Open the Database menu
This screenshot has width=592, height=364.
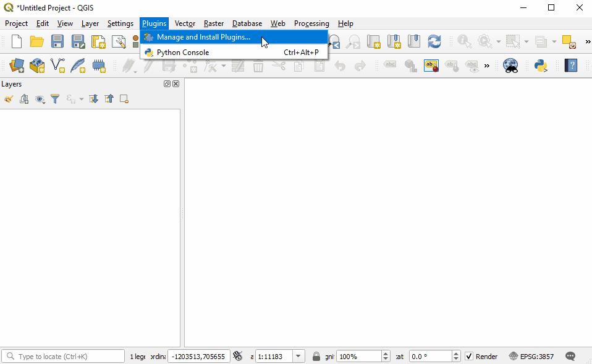(x=247, y=23)
